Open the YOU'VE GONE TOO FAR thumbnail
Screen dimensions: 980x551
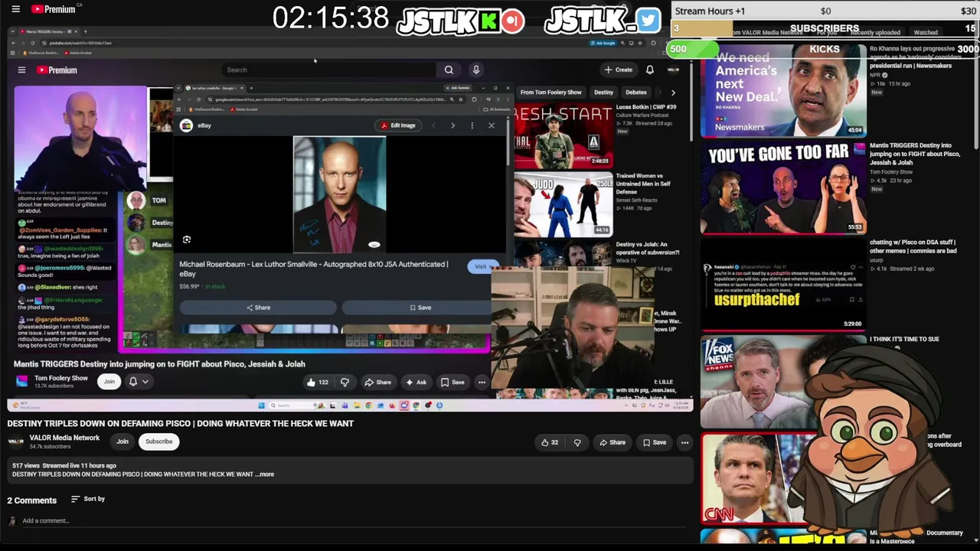pos(783,187)
